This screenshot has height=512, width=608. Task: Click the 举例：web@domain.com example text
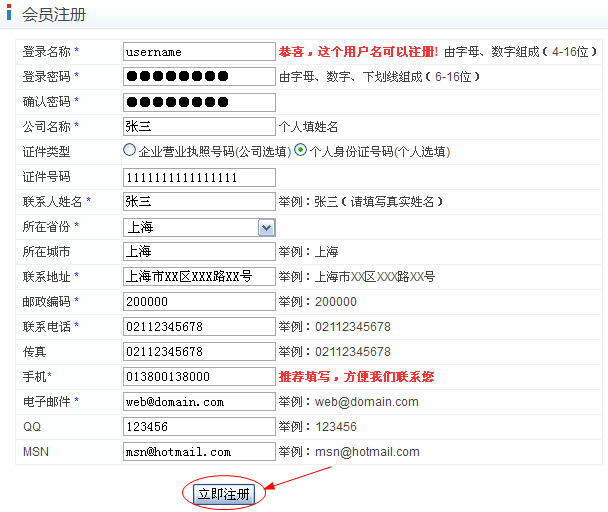click(349, 401)
